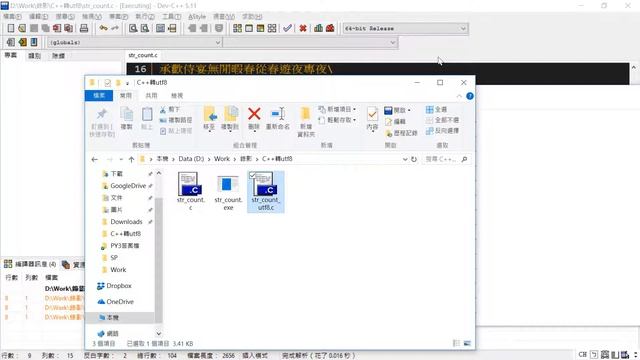Click the blue checkmark Syntax Check icon

tap(287, 28)
